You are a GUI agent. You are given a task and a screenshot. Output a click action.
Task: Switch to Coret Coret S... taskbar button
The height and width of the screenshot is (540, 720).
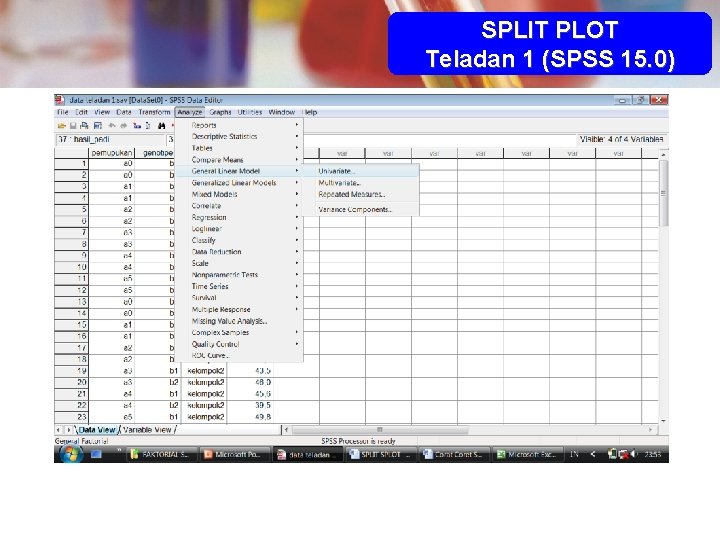(454, 454)
